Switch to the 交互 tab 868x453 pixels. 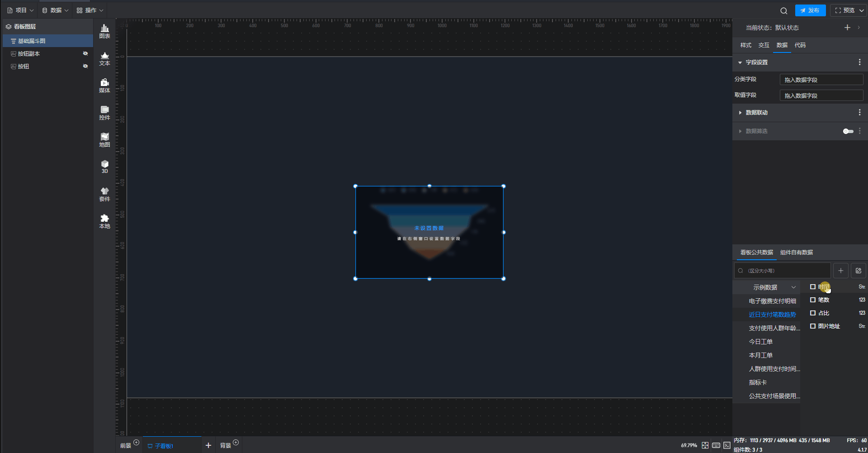764,45
